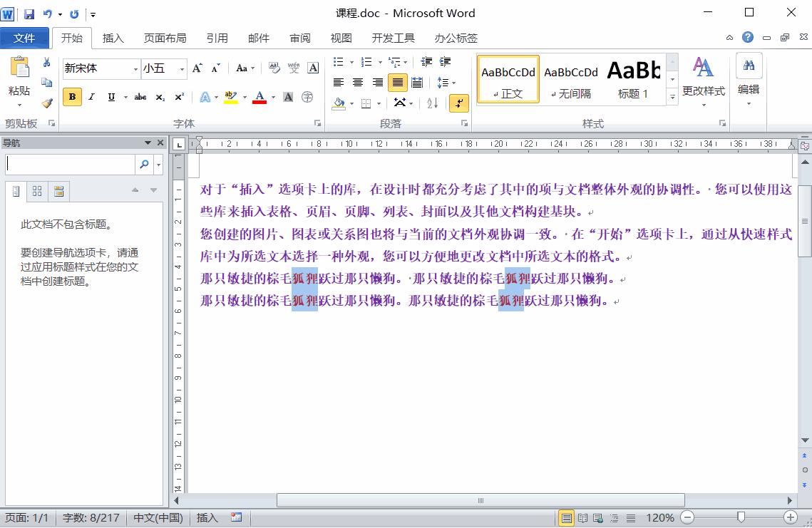Screen dimensions: 812x528
Task: Apply center alignment to paragraph
Action: click(x=358, y=82)
